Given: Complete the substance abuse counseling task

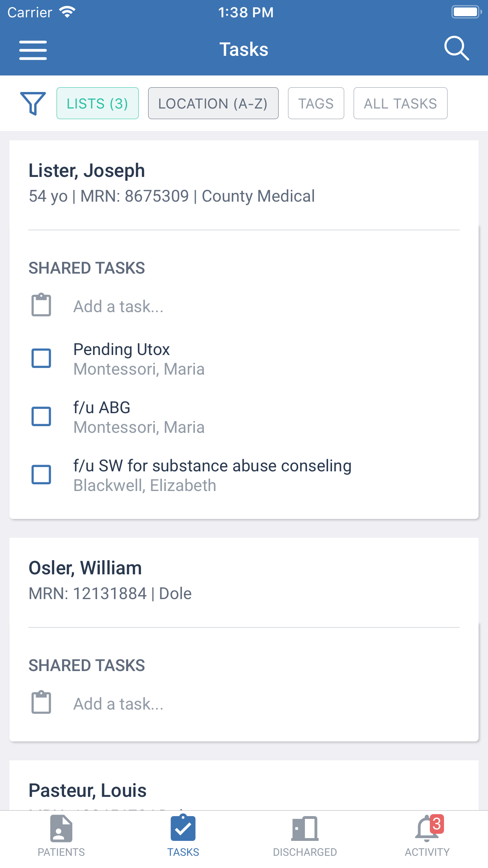Looking at the screenshot, I should [x=41, y=475].
